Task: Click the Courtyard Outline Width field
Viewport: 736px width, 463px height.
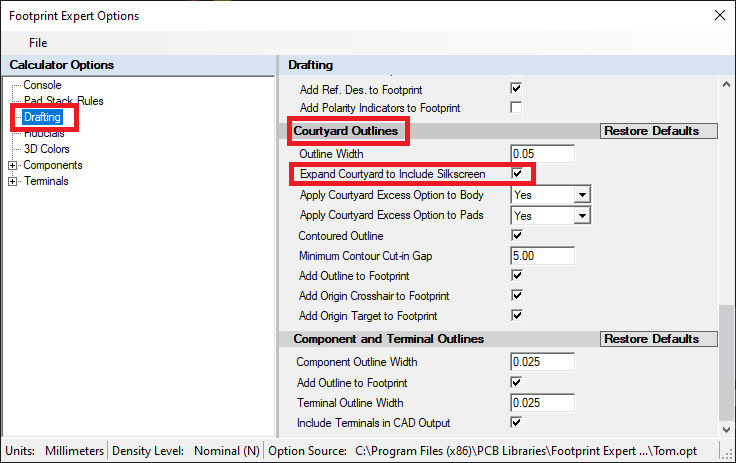Action: tap(542, 154)
